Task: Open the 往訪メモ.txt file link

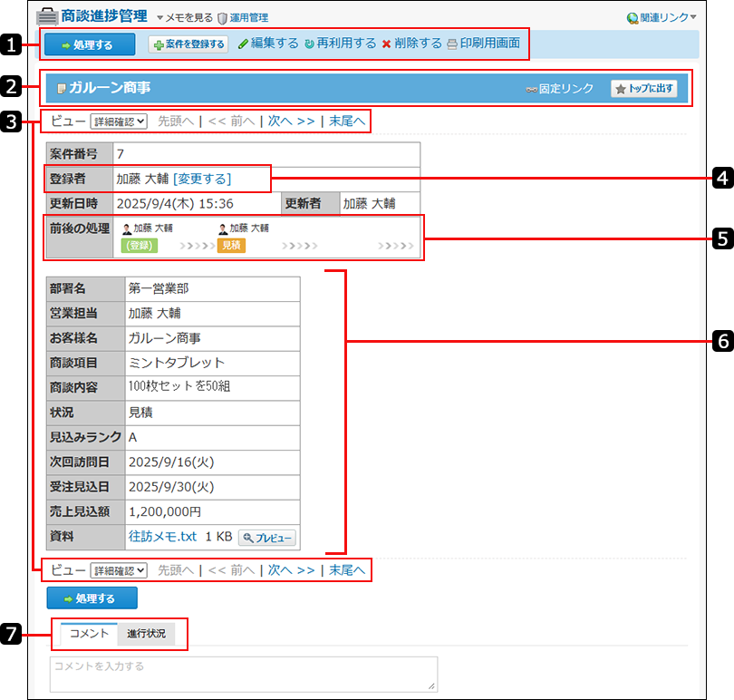Action: (162, 537)
